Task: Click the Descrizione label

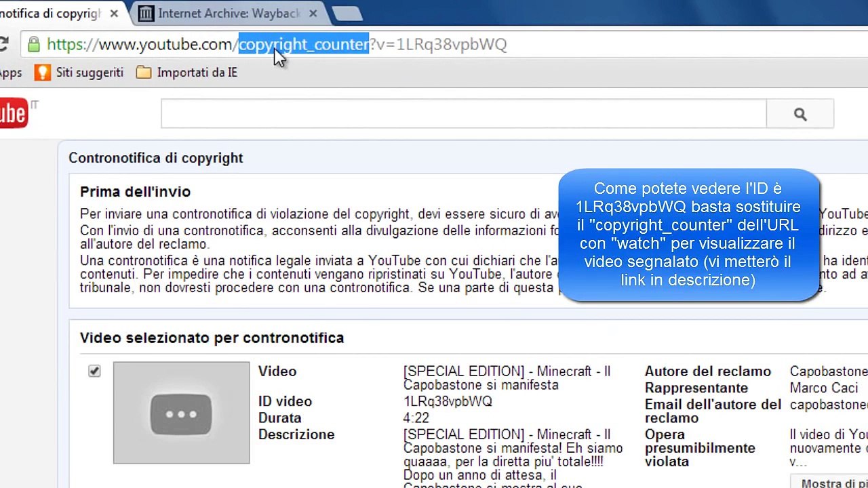Action: 296,434
